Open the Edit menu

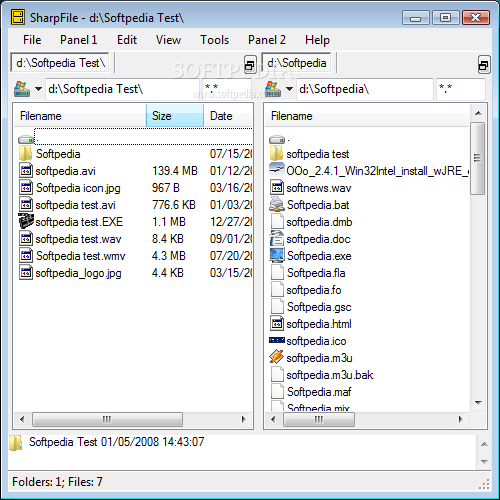(127, 40)
